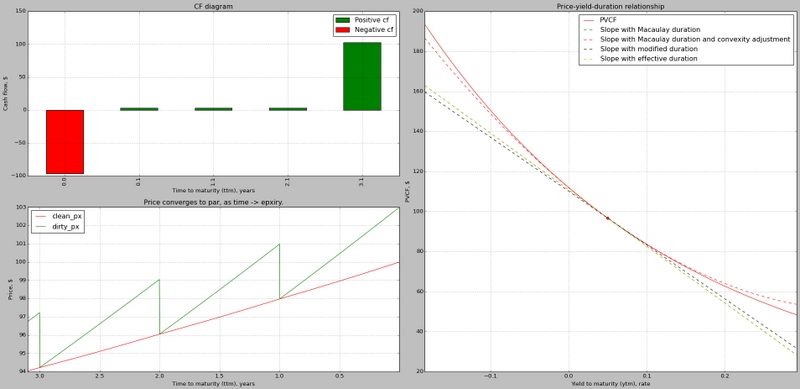The image size is (800, 389).
Task: Click 'Price-yield-duration relationship' title
Action: click(611, 7)
